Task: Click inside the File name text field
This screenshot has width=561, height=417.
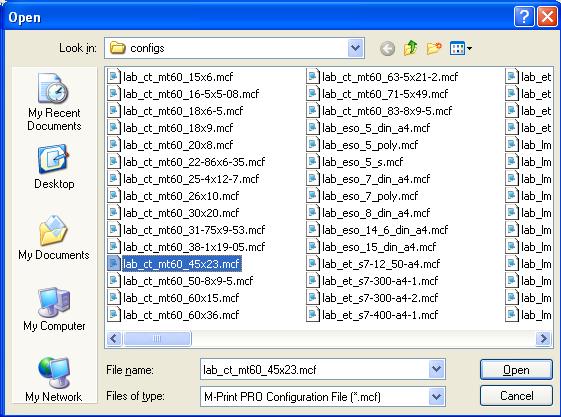Action: (315, 369)
